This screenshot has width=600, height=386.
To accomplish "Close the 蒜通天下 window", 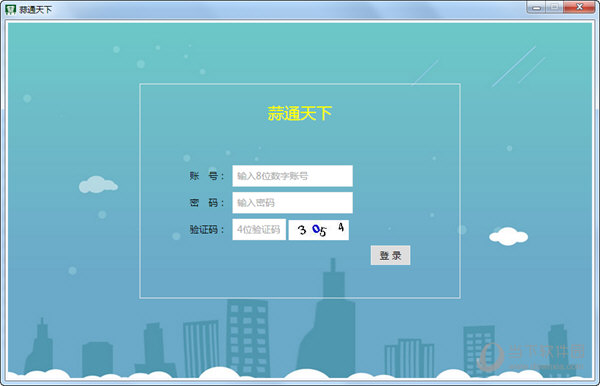I will pyautogui.click(x=579, y=7).
